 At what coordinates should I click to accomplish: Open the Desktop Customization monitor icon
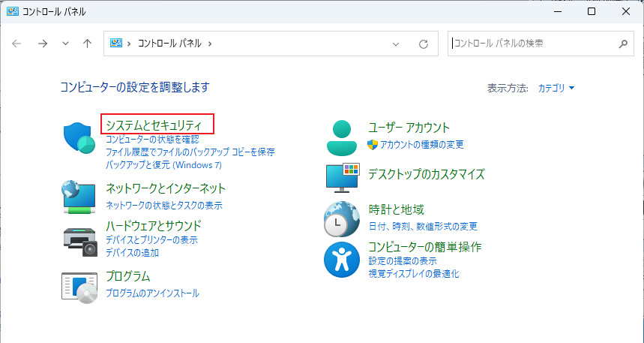pyautogui.click(x=343, y=178)
